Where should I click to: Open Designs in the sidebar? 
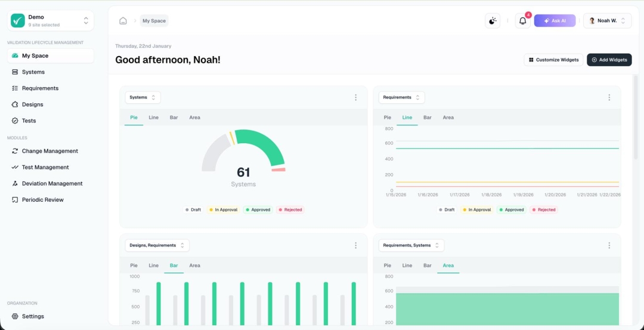tap(32, 104)
